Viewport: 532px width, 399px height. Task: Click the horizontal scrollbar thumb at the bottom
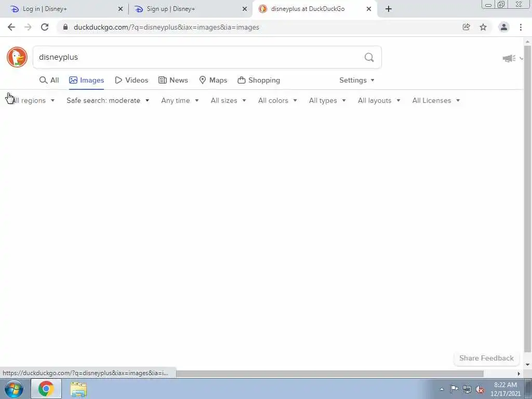329,374
